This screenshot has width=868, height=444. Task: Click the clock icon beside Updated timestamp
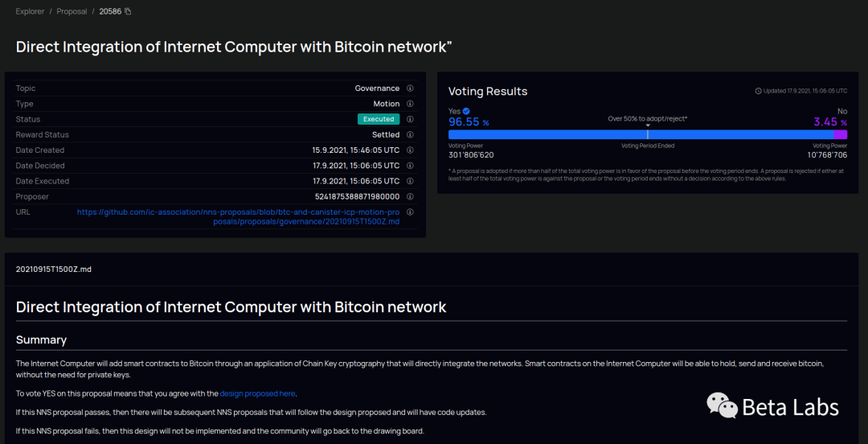pos(758,91)
